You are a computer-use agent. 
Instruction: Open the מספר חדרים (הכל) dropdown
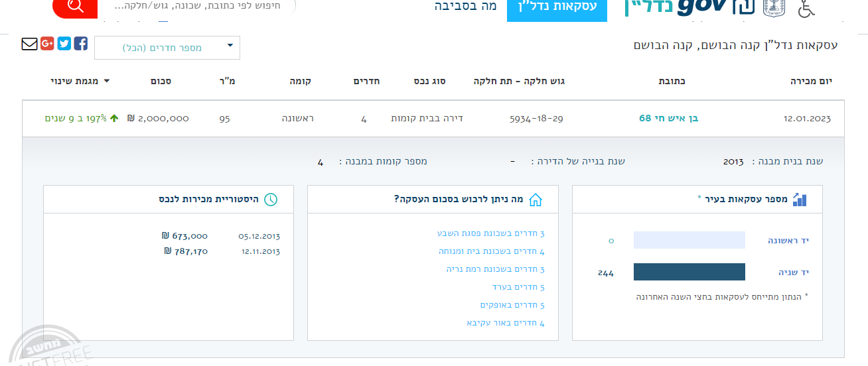point(167,48)
